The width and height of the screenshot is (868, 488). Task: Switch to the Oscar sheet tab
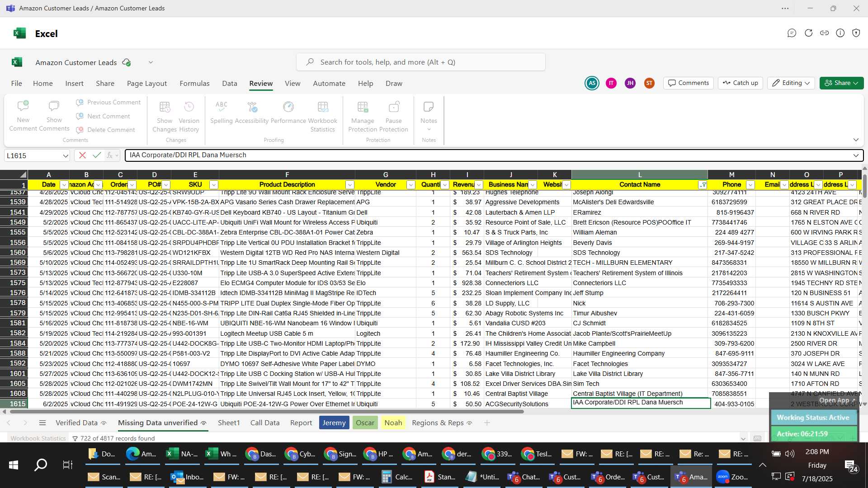[365, 423]
